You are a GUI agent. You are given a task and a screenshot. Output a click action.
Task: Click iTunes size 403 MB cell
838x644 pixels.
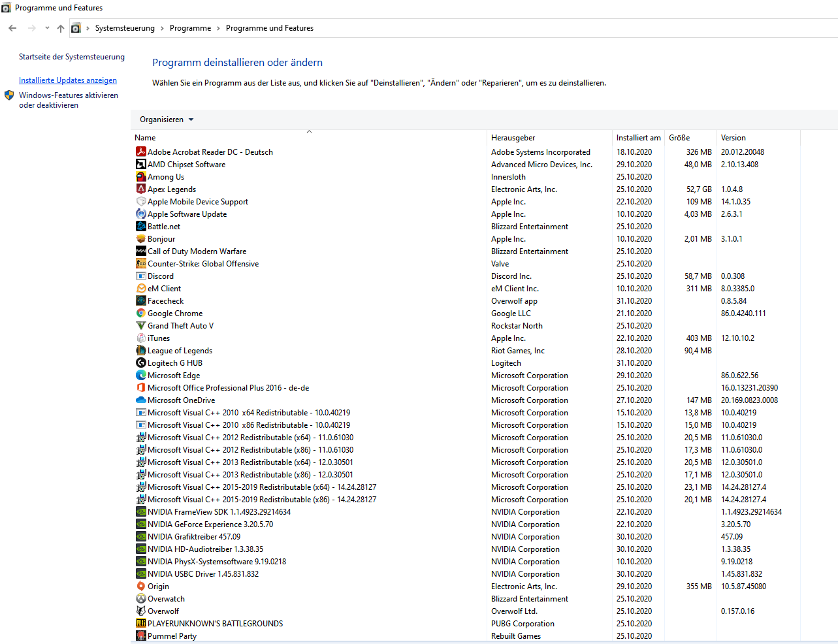click(699, 338)
